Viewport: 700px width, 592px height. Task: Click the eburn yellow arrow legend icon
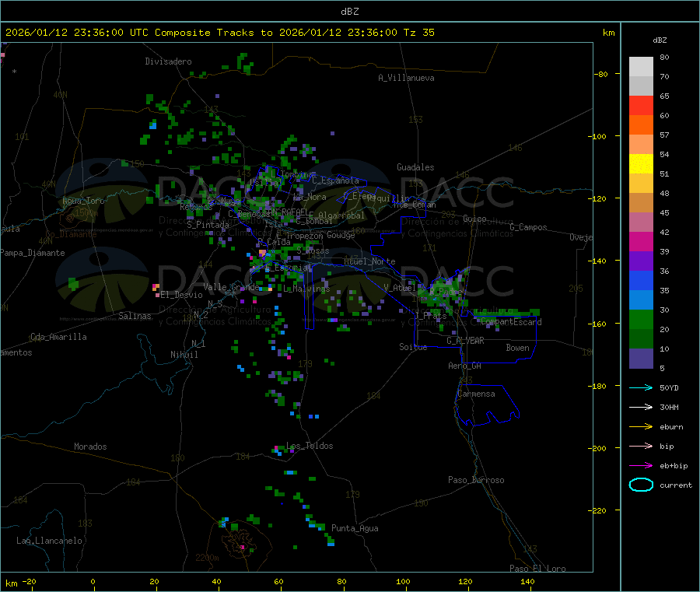pos(641,427)
